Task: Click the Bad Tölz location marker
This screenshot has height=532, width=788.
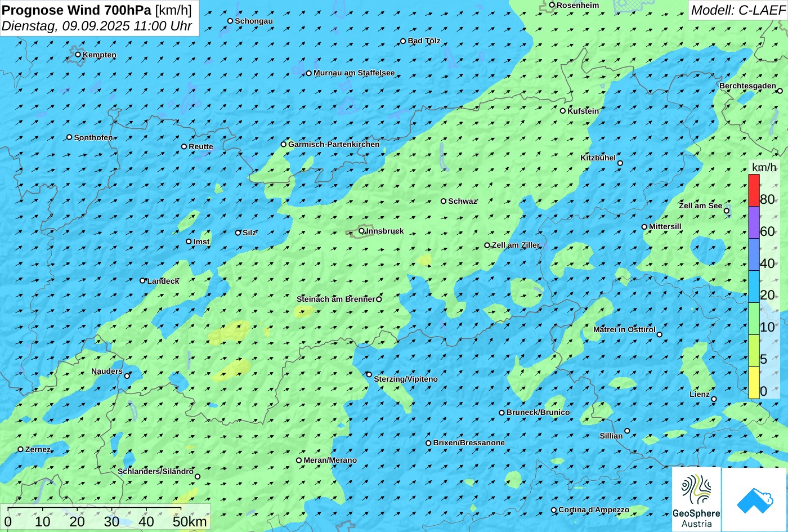Action: pos(403,41)
